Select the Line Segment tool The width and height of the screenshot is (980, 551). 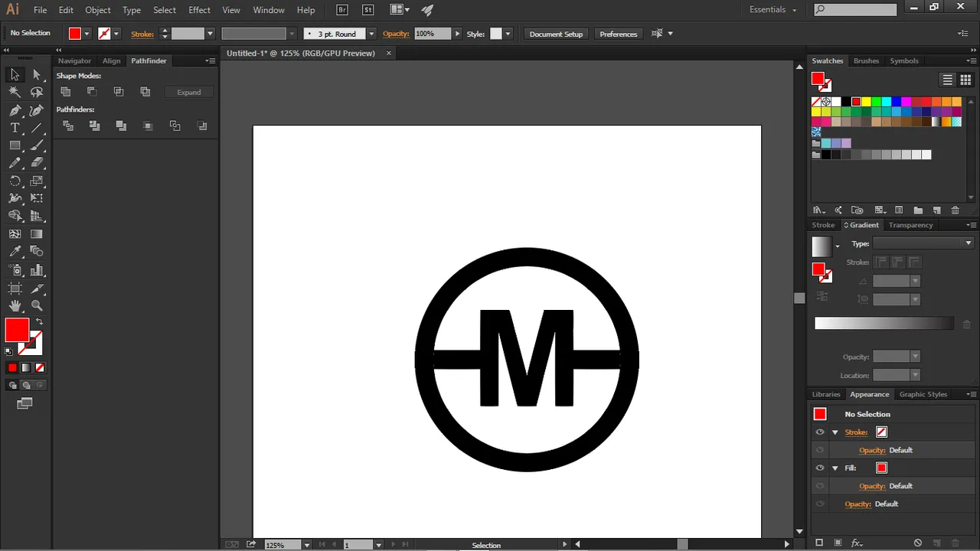click(37, 128)
